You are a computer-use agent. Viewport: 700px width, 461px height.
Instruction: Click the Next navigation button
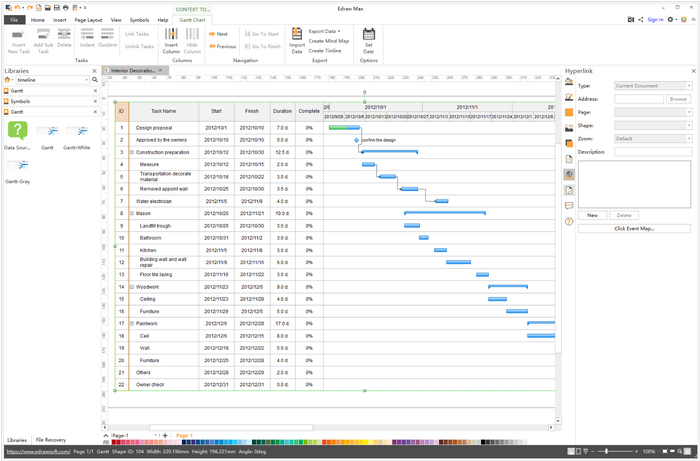pos(218,34)
